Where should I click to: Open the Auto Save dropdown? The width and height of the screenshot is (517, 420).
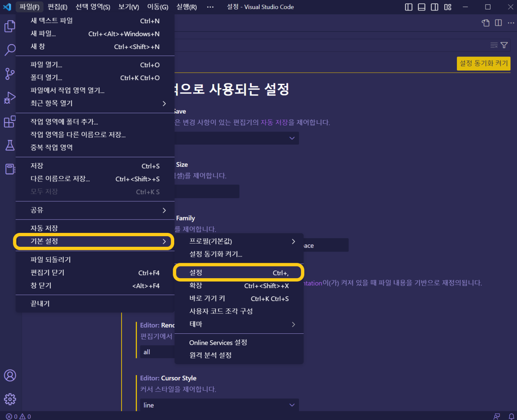pyautogui.click(x=237, y=138)
